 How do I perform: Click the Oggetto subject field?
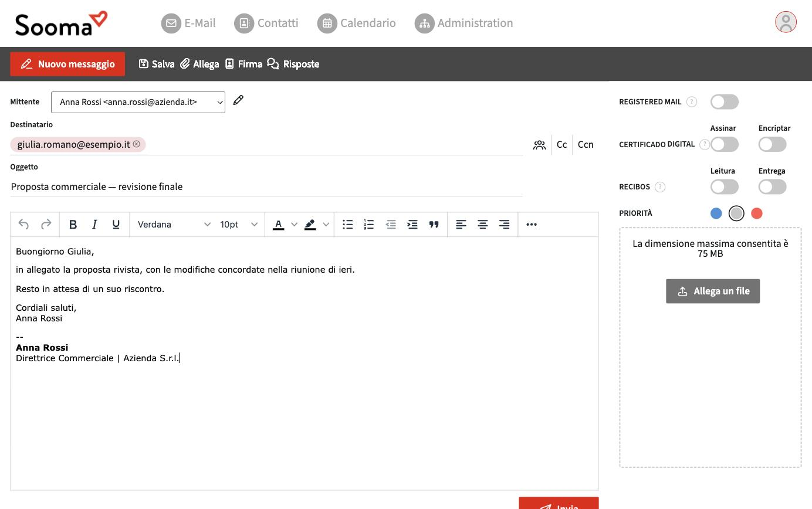(266, 186)
